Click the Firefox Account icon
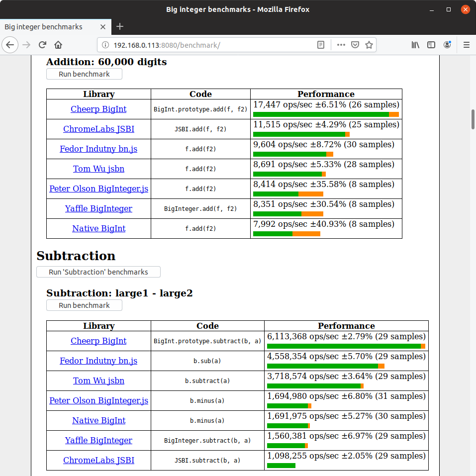 pos(447,45)
